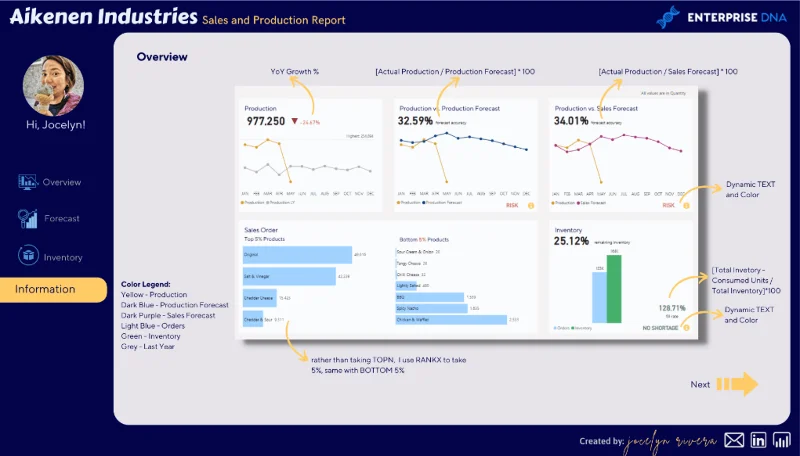Screen dimensions: 800x456
Task: Click the Inventory 25.12% value
Action: 571,241
